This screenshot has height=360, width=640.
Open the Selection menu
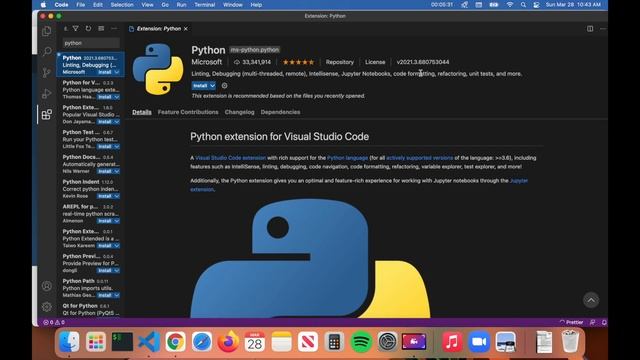122,5
